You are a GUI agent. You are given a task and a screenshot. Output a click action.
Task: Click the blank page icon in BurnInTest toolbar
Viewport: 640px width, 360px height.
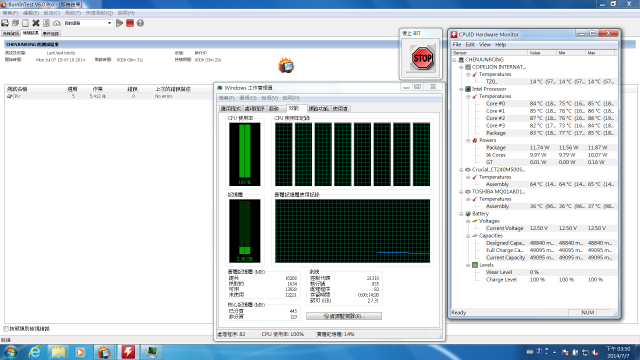[26, 23]
